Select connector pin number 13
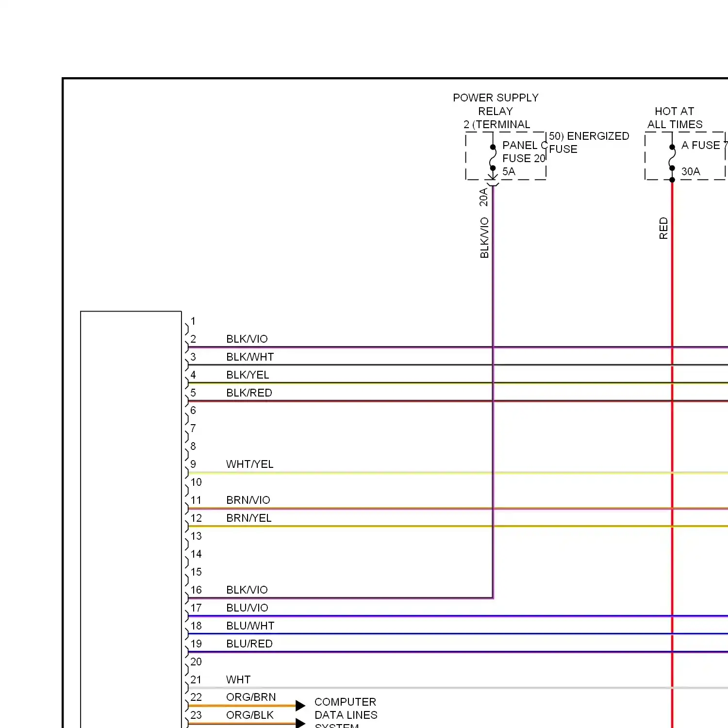The width and height of the screenshot is (728, 728). click(x=196, y=536)
